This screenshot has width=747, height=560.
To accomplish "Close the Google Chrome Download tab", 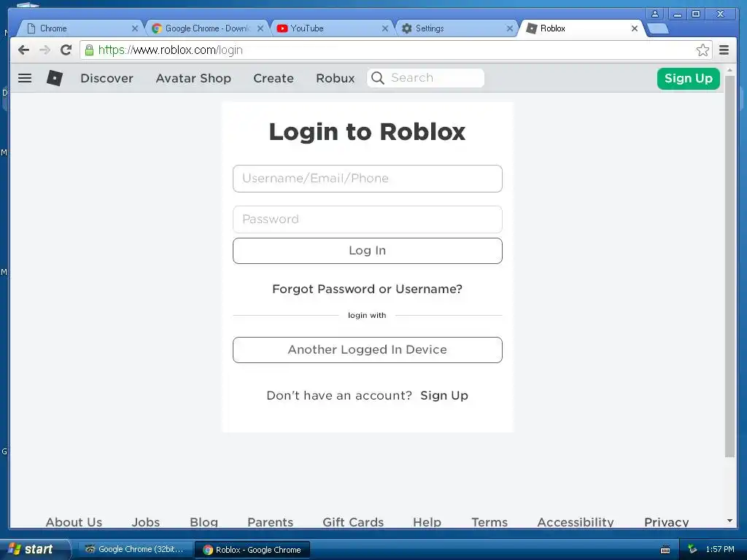I will coord(260,28).
